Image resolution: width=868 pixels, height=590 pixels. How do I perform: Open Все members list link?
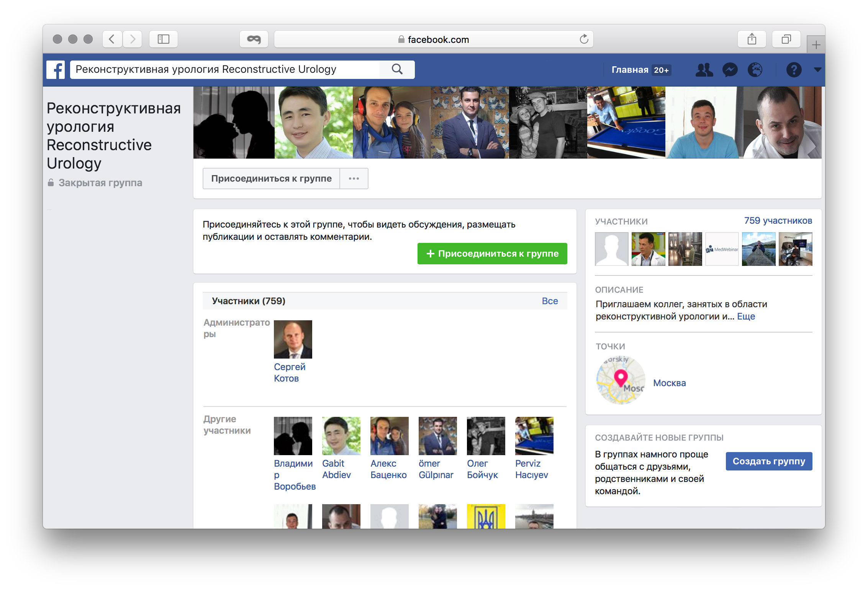click(x=550, y=301)
